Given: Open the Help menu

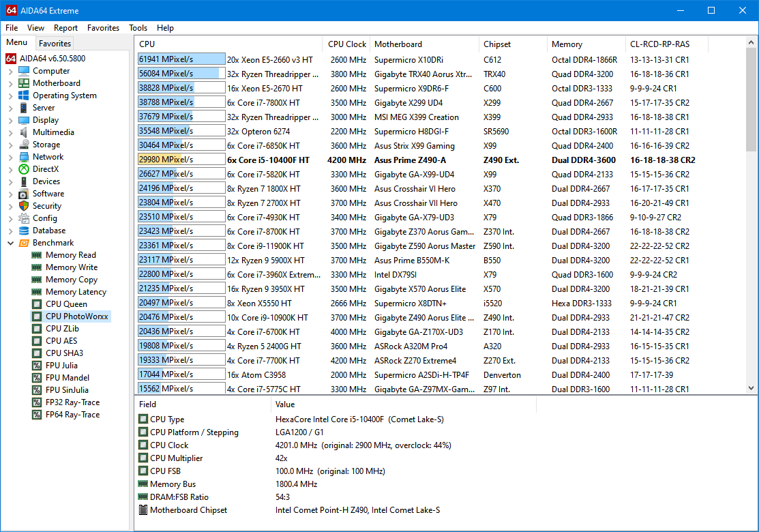Looking at the screenshot, I should point(165,27).
